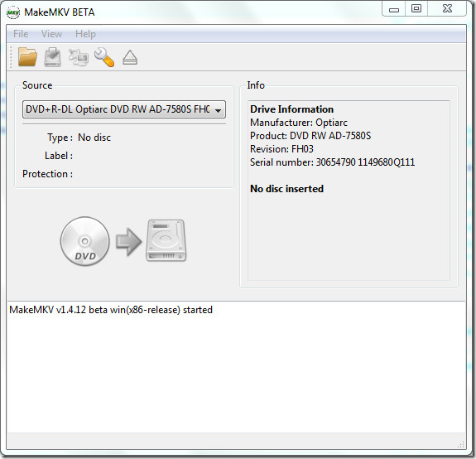Close the MakeMKV window

(x=447, y=9)
